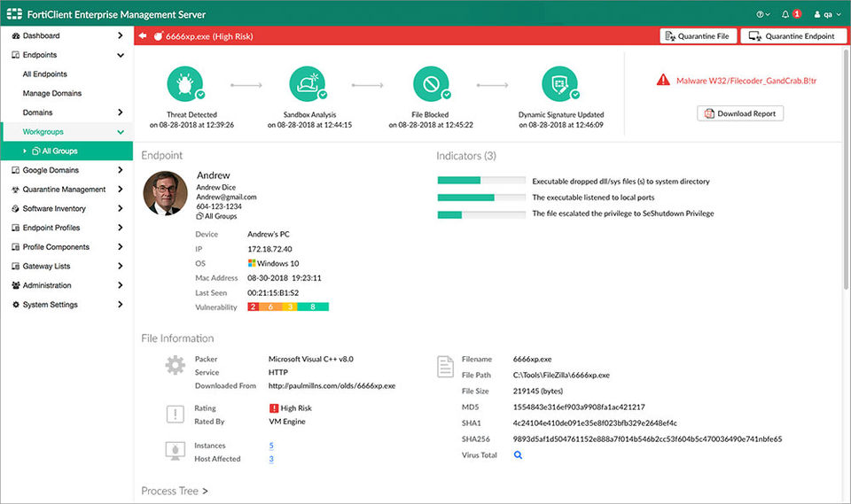Expand the All Groups tree arrow
The width and height of the screenshot is (851, 504).
(x=25, y=151)
